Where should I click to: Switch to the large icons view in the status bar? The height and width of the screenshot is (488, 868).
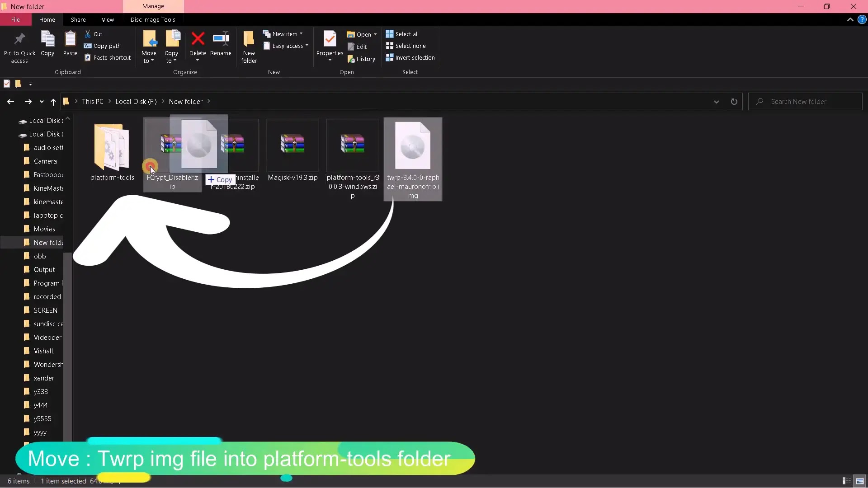coord(859,481)
